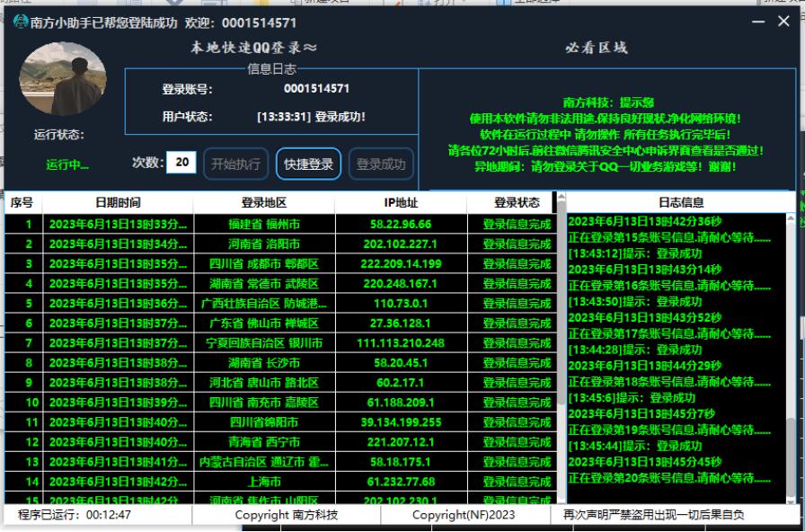Click the region cell 广东省 佛山市 禅城区
This screenshot has width=805, height=532.
[x=264, y=324]
